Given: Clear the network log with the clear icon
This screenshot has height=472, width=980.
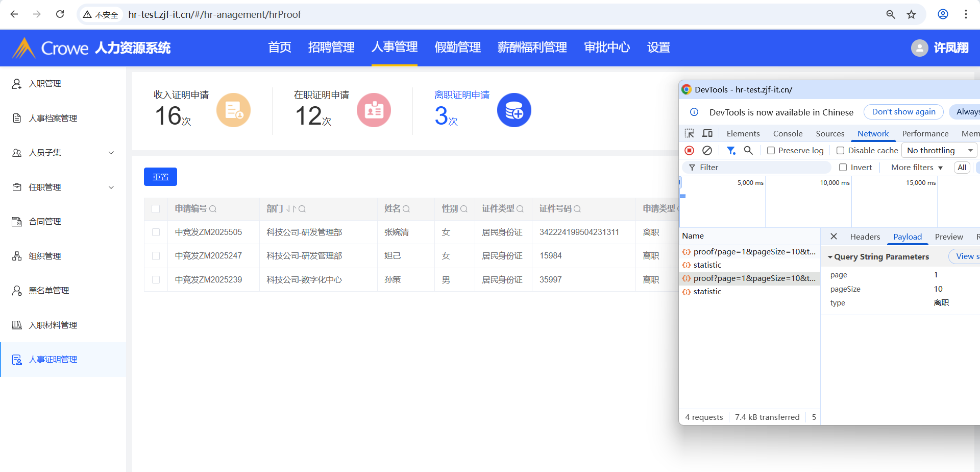Looking at the screenshot, I should 707,150.
